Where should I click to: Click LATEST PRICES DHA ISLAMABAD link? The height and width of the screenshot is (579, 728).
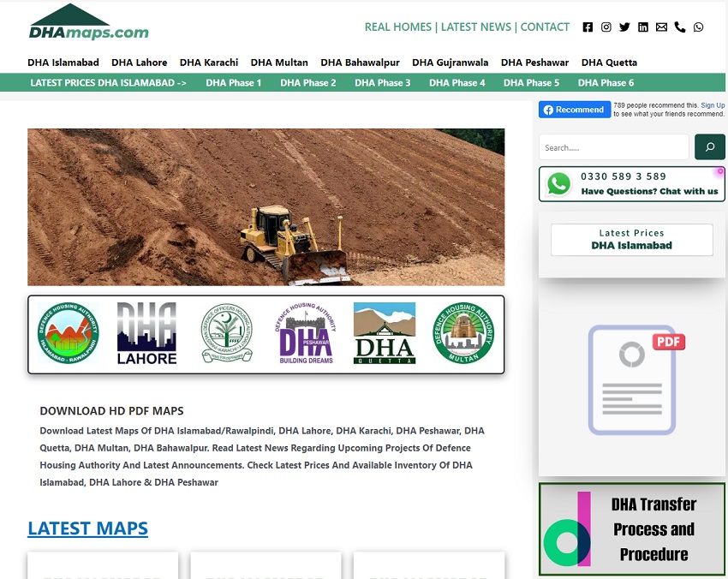[108, 82]
